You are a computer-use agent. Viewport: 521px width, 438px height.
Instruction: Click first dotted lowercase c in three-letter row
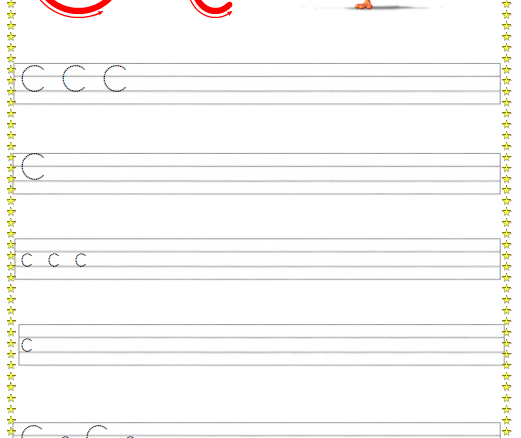coord(27,260)
